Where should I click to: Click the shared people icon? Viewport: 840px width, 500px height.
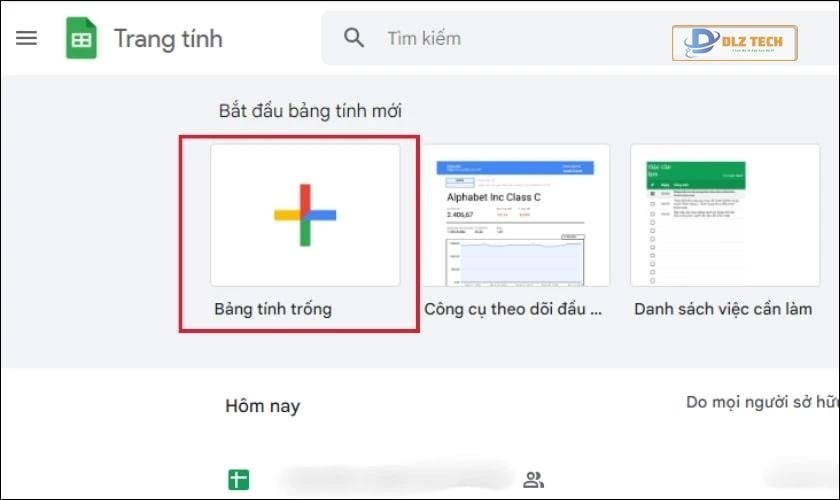(x=533, y=479)
